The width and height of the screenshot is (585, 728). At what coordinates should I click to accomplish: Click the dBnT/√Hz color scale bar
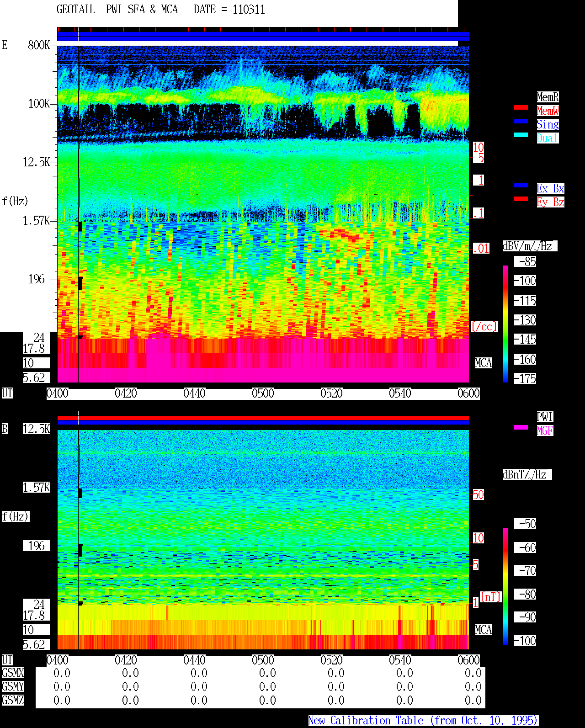[x=505, y=586]
